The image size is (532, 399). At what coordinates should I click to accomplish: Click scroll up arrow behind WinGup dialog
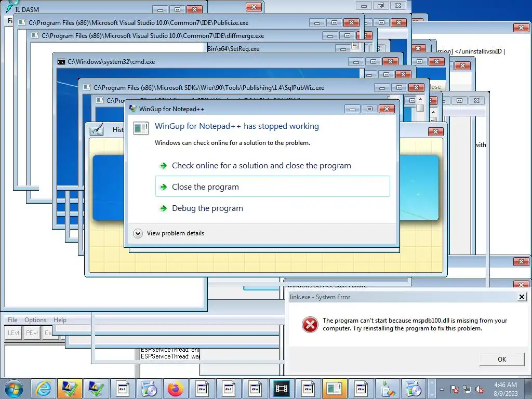(x=420, y=99)
